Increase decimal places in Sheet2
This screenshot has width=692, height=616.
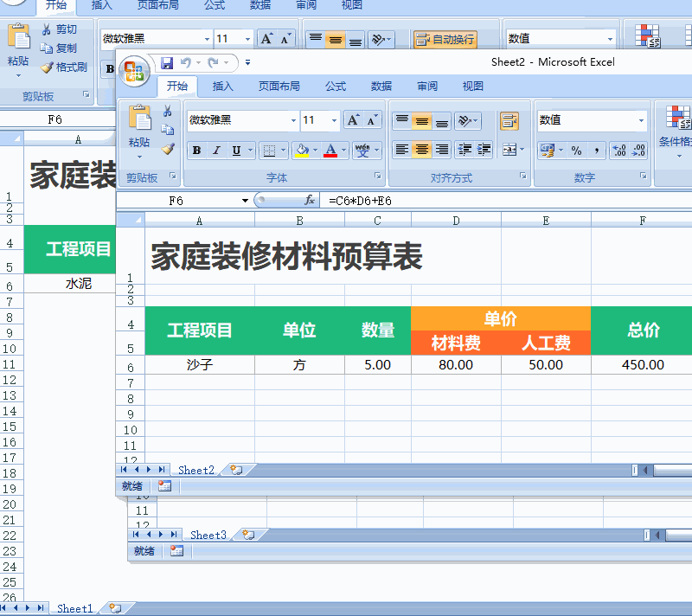[x=619, y=151]
